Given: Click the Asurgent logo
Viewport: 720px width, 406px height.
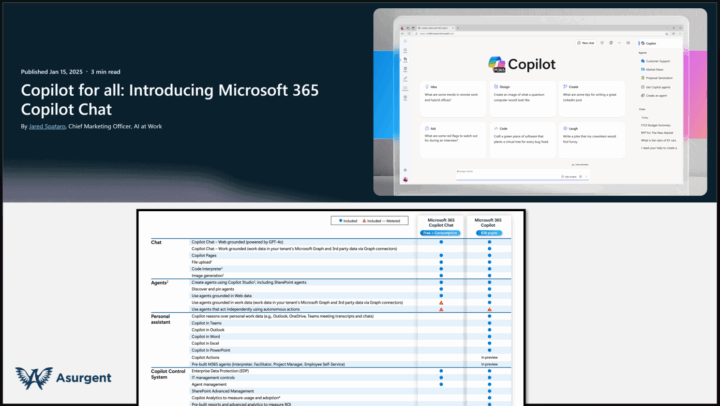Looking at the screenshot, I should (63, 378).
